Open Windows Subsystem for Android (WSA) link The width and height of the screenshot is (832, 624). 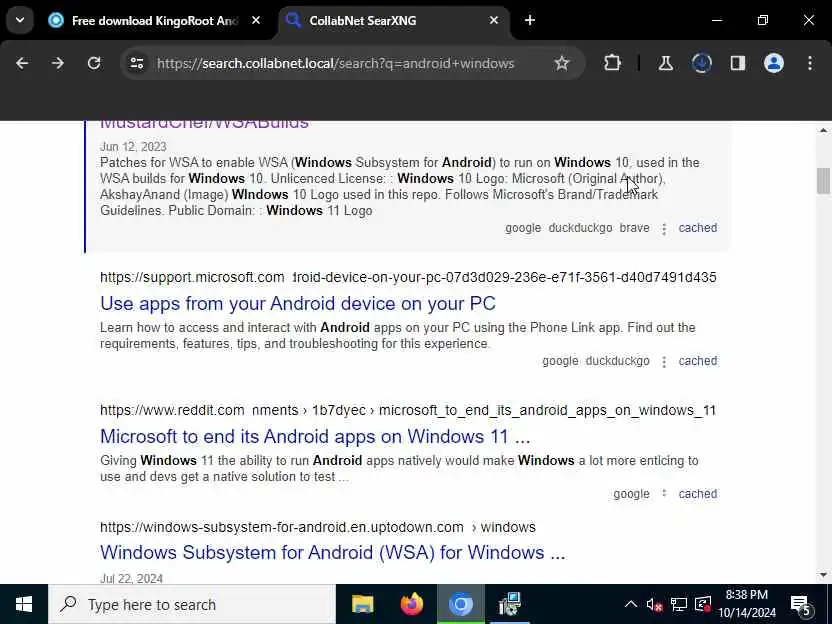point(332,552)
